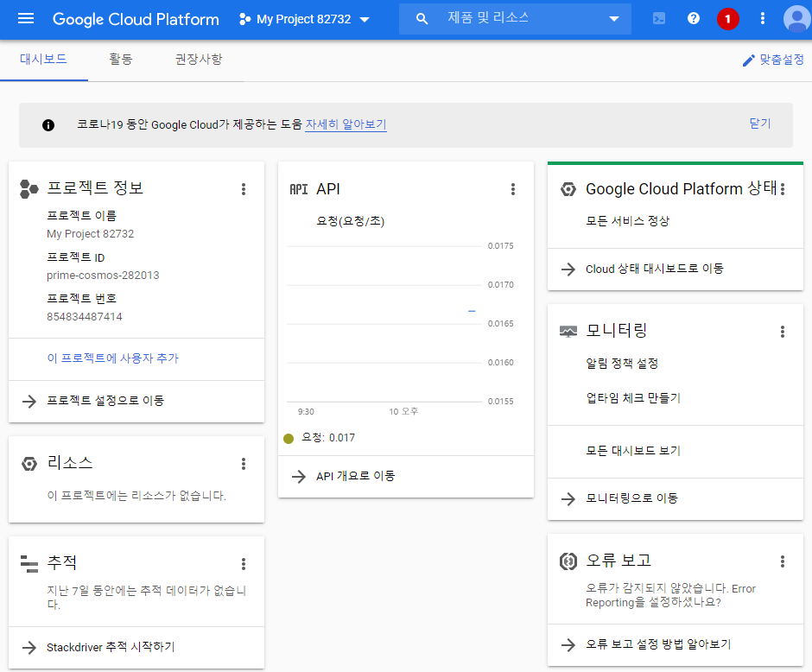Click arrow icon beside 프로젝트 설정으로 이동
812x672 pixels.
(29, 402)
